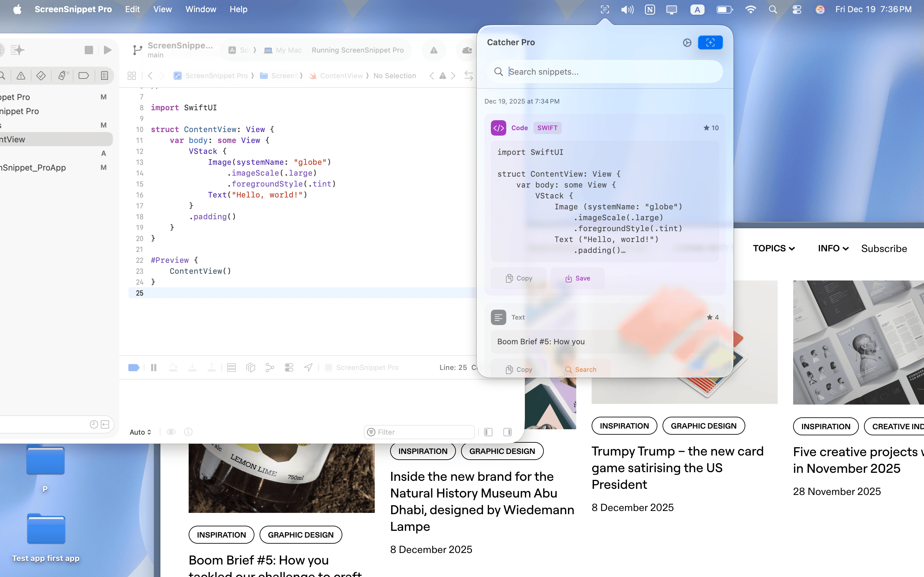Select the issue navigator warning triangle icon
This screenshot has width=924, height=577.
[21, 76]
